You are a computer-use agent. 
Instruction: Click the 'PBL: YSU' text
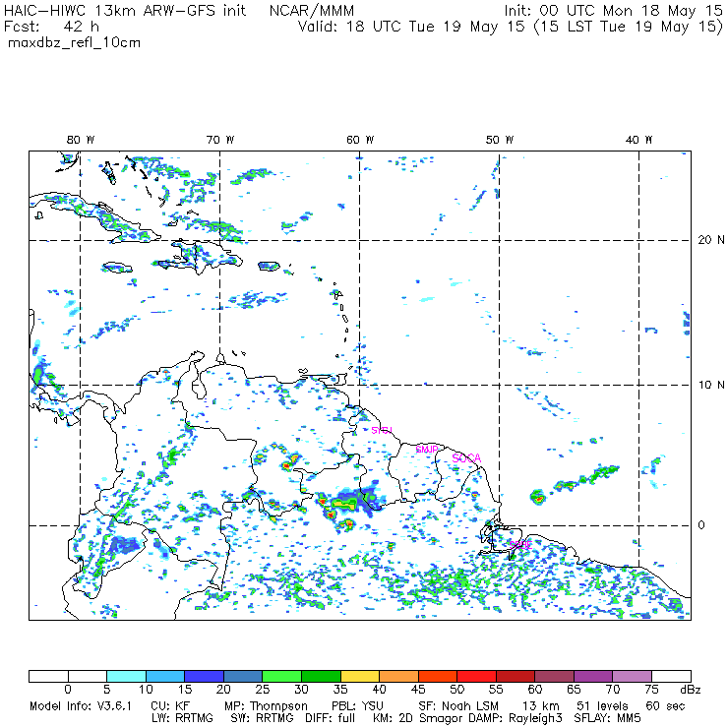[x=357, y=706]
